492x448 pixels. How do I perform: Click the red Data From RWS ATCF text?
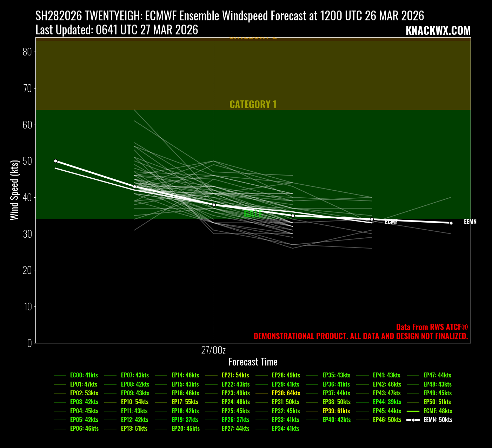point(432,327)
